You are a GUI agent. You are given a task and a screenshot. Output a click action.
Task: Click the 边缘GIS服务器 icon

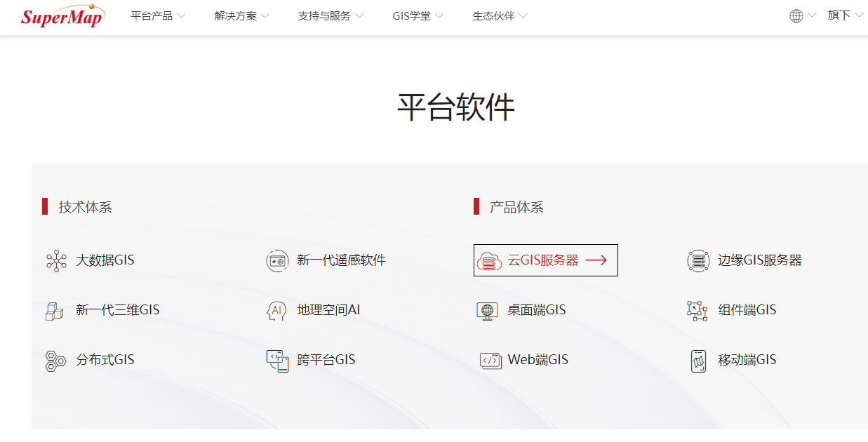(x=697, y=261)
